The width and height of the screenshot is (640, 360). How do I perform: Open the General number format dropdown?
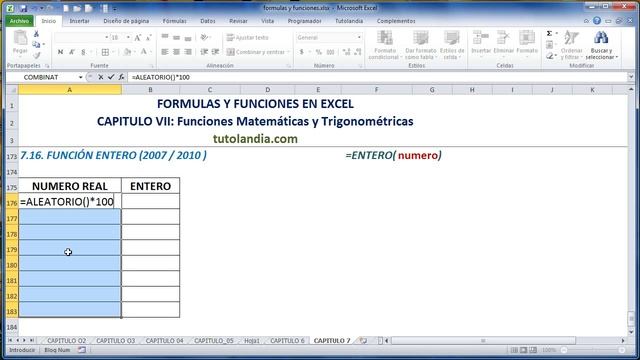(359, 38)
